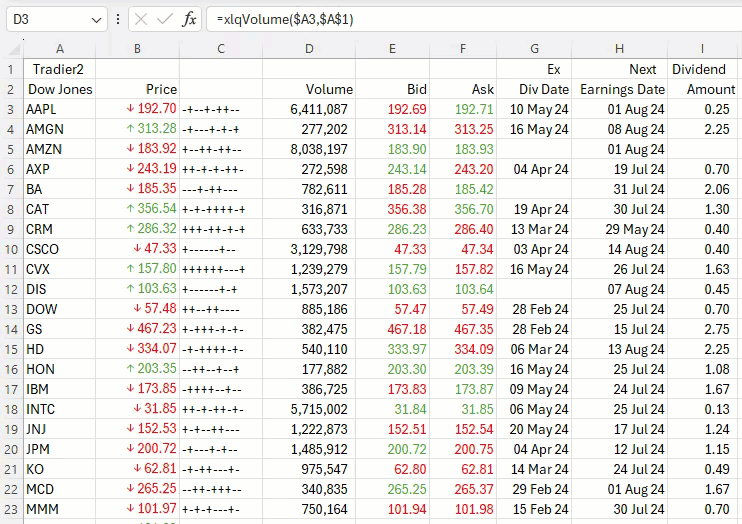
Task: Click the formula bar with xlqVolume formula
Action: [473, 19]
